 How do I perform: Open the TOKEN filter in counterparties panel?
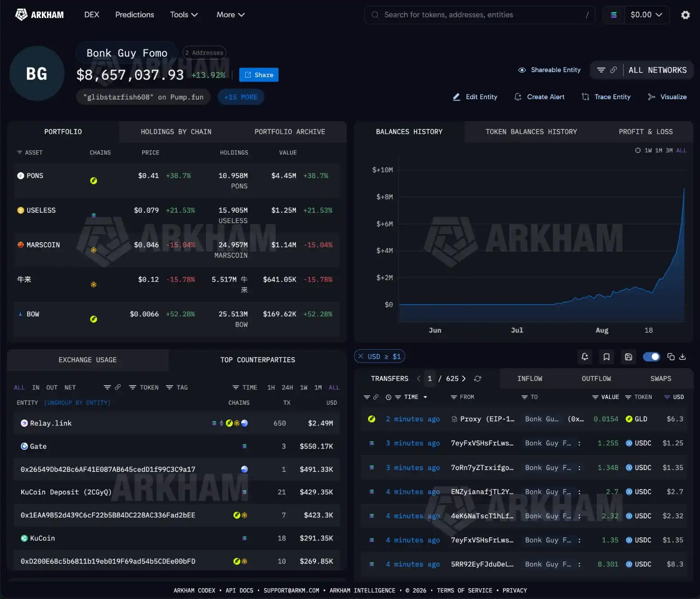144,388
